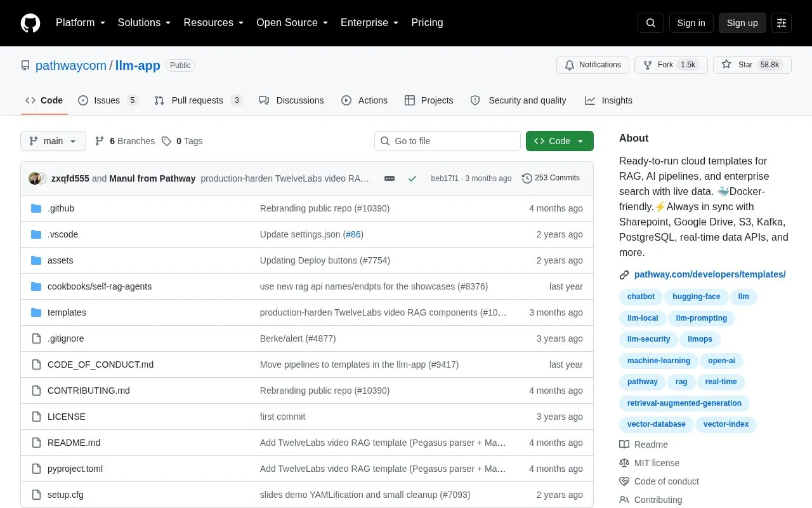Click the commit history clock icon
The width and height of the screenshot is (812, 508).
[x=527, y=178]
